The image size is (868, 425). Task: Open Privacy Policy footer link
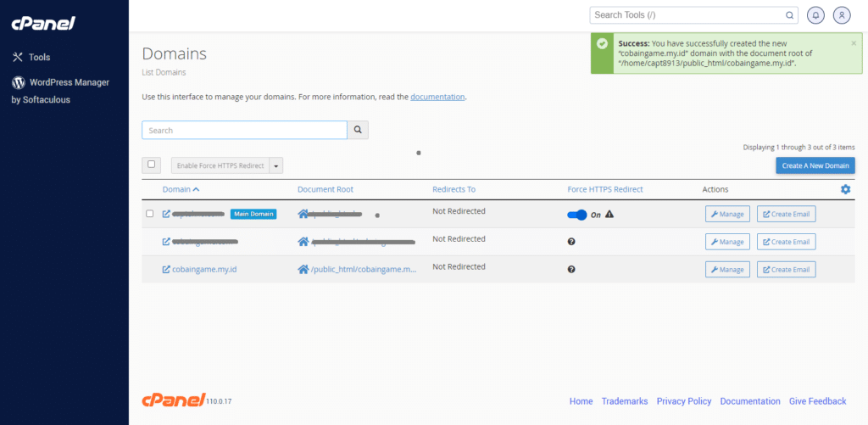tap(684, 401)
